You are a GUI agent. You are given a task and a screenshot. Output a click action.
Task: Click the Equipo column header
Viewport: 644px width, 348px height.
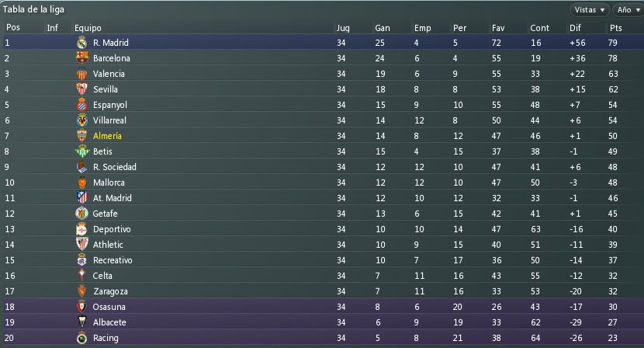pyautogui.click(x=88, y=28)
